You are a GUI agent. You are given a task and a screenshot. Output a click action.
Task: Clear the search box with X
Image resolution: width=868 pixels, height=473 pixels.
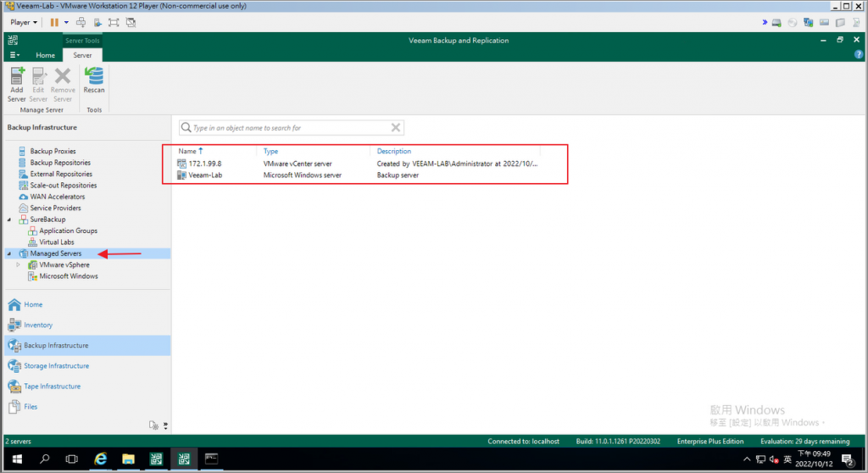pos(396,128)
